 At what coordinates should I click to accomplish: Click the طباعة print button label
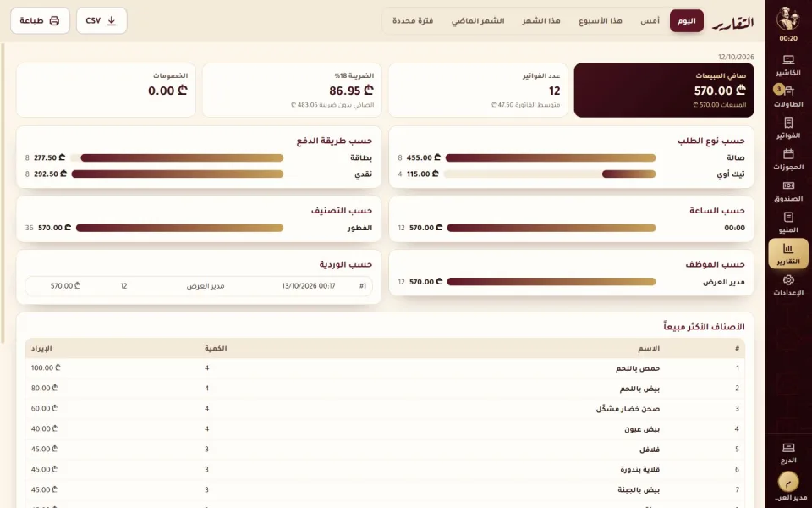click(31, 20)
